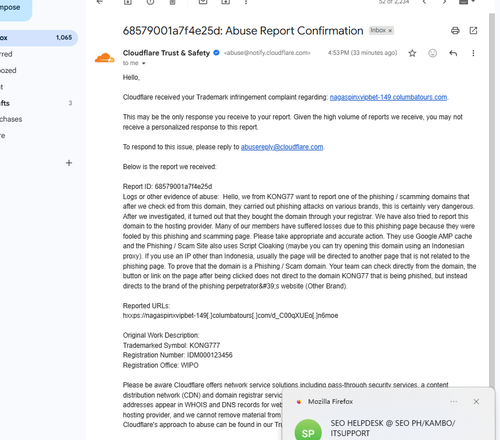Screen dimensions: 500x440
Task: Click the 'Report ID: 68579001a7f4e25d' line
Action: click(167, 186)
